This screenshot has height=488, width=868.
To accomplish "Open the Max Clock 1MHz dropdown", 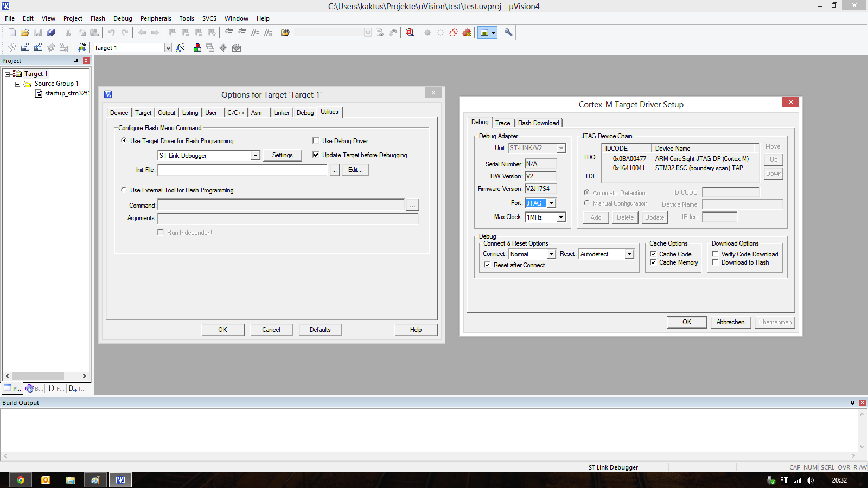I will coord(561,217).
